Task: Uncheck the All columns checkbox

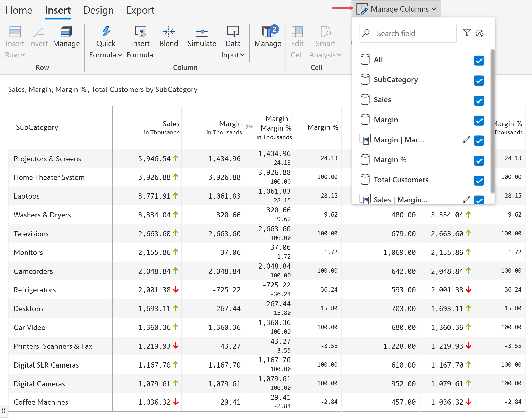Action: tap(479, 61)
